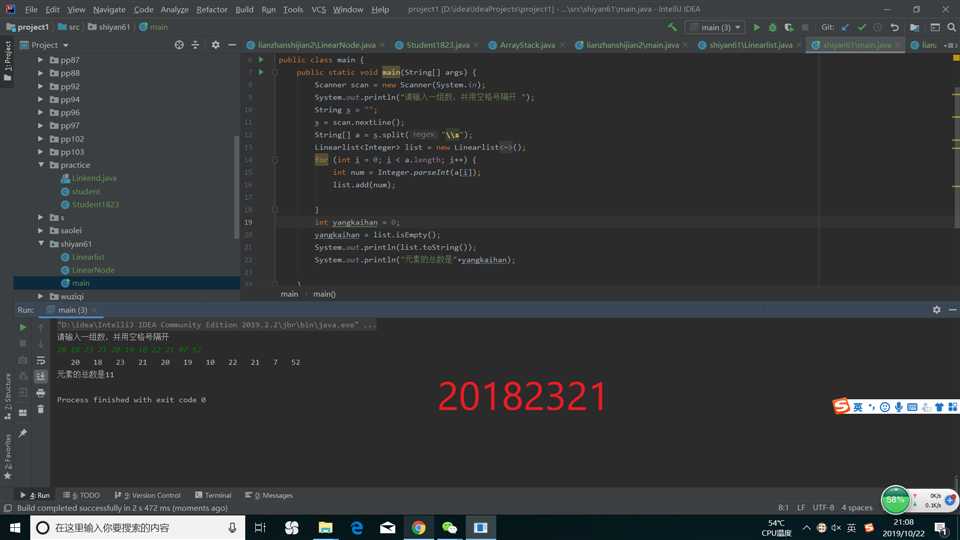Open Run panel settings gear
Image resolution: width=960 pixels, height=540 pixels.
point(936,310)
